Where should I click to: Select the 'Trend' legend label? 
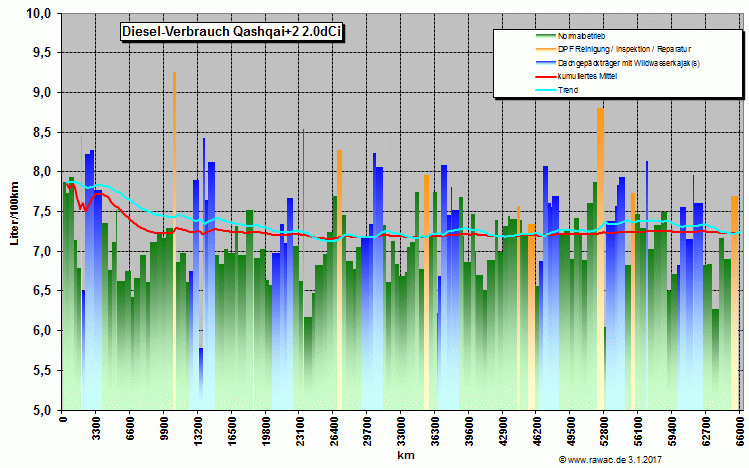coord(567,90)
